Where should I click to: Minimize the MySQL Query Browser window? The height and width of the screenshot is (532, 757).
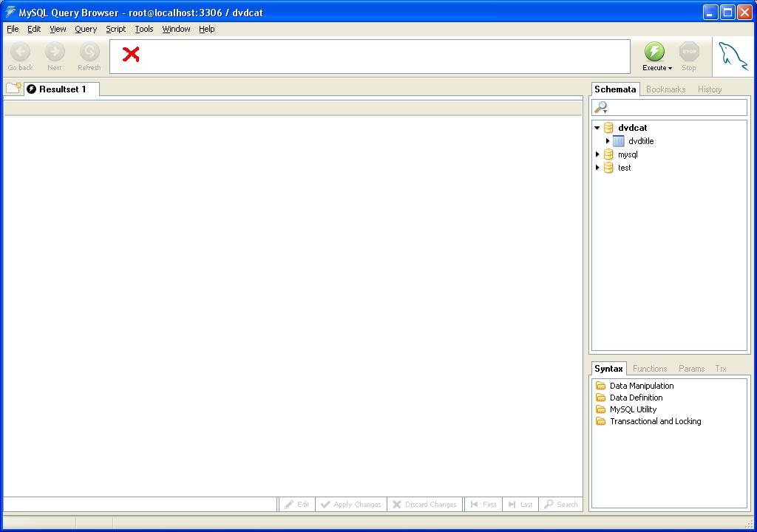pyautogui.click(x=710, y=12)
